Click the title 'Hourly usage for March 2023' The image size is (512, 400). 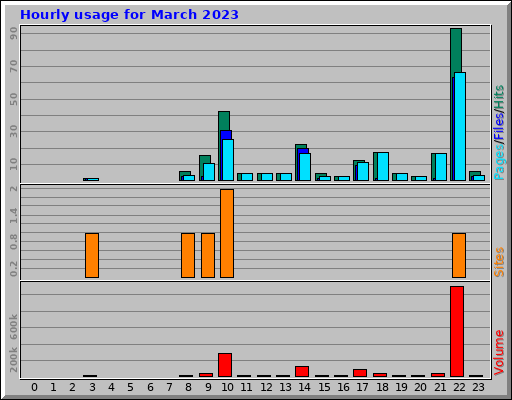tap(129, 15)
